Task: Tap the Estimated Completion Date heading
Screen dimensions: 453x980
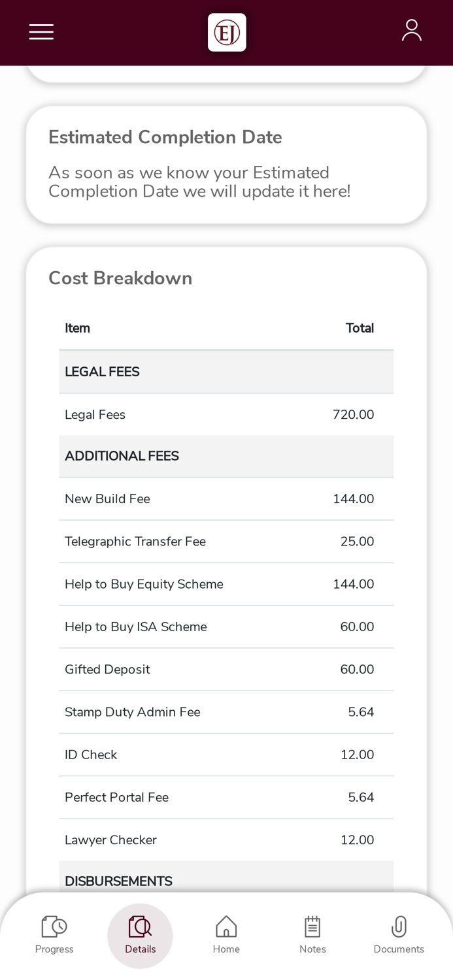Action: click(165, 137)
